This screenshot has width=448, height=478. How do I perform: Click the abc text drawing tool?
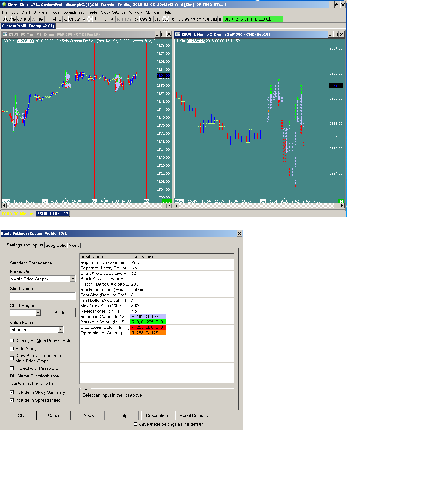coord(113,19)
